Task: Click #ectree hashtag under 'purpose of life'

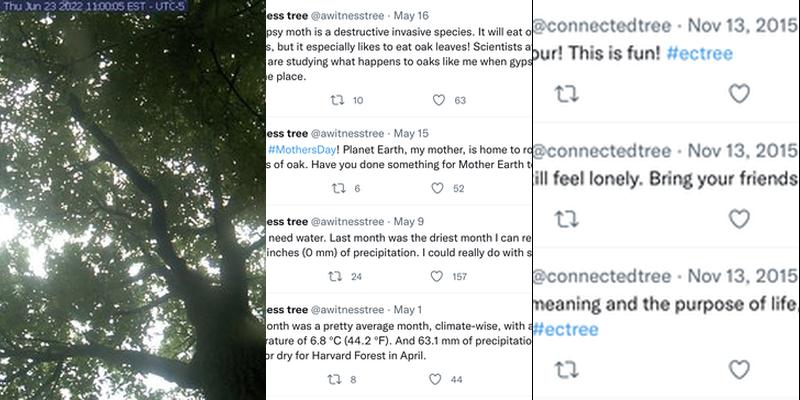Action: coord(570,328)
